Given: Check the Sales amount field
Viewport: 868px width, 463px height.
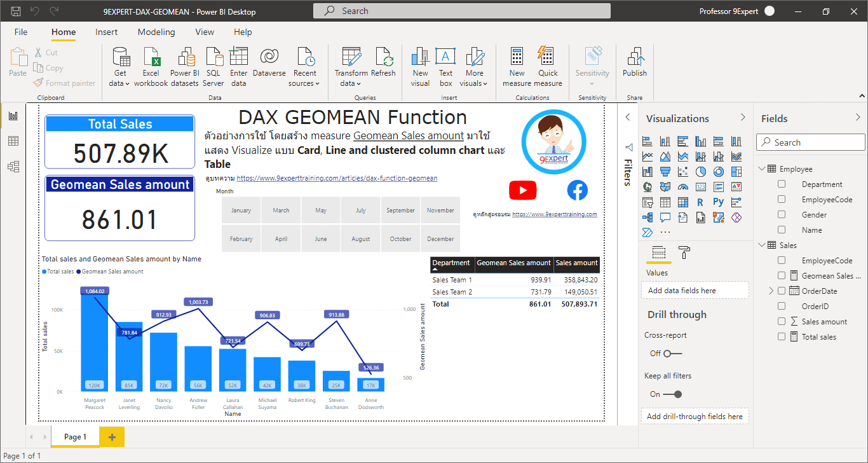Looking at the screenshot, I should 781,321.
